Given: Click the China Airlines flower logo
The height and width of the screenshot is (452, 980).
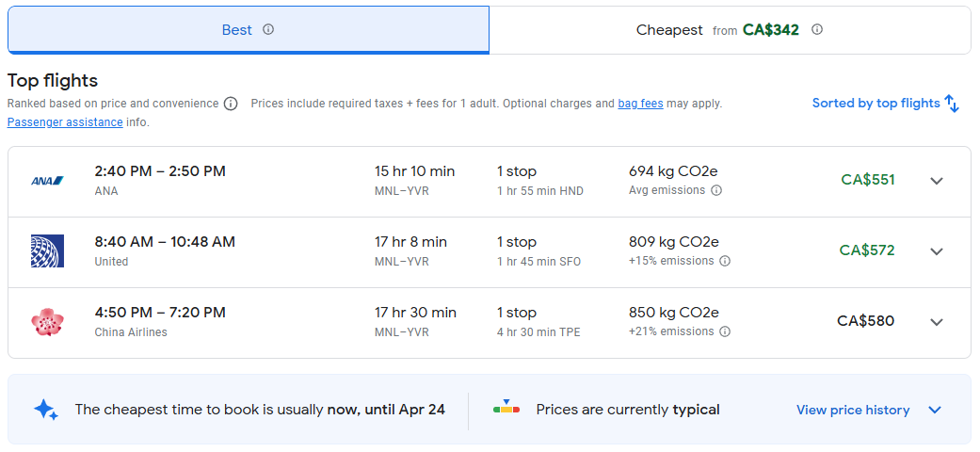Looking at the screenshot, I should pos(47,322).
